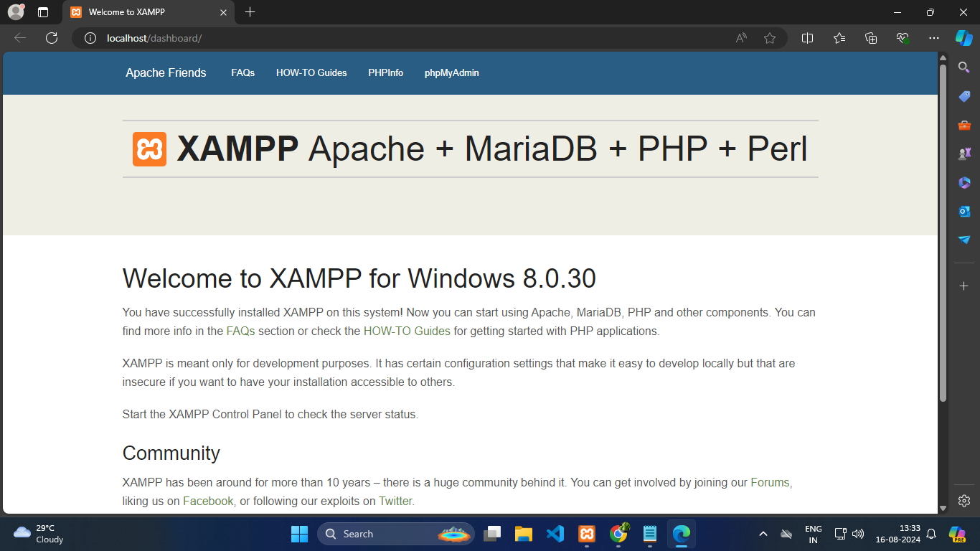The width and height of the screenshot is (980, 551).
Task: Open Copilot icon in the Edge toolbar
Action: tap(963, 38)
